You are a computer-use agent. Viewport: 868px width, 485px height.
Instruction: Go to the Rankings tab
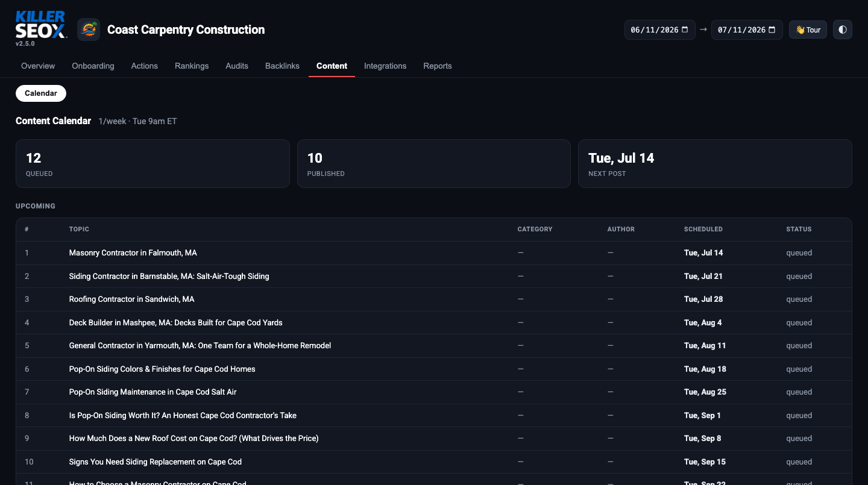point(192,66)
